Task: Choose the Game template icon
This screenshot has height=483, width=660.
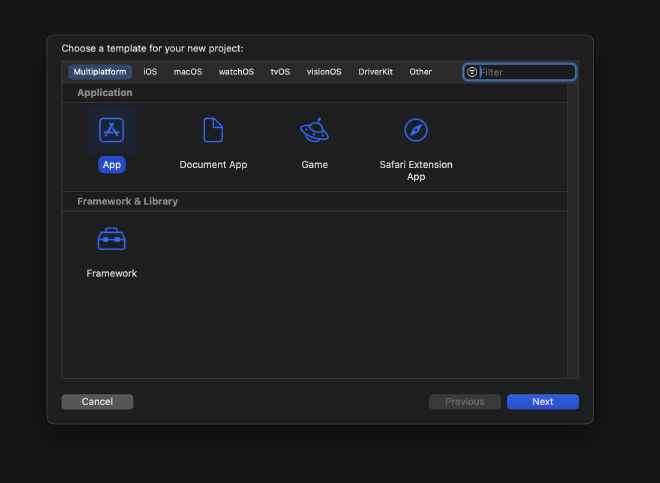Action: 314,130
